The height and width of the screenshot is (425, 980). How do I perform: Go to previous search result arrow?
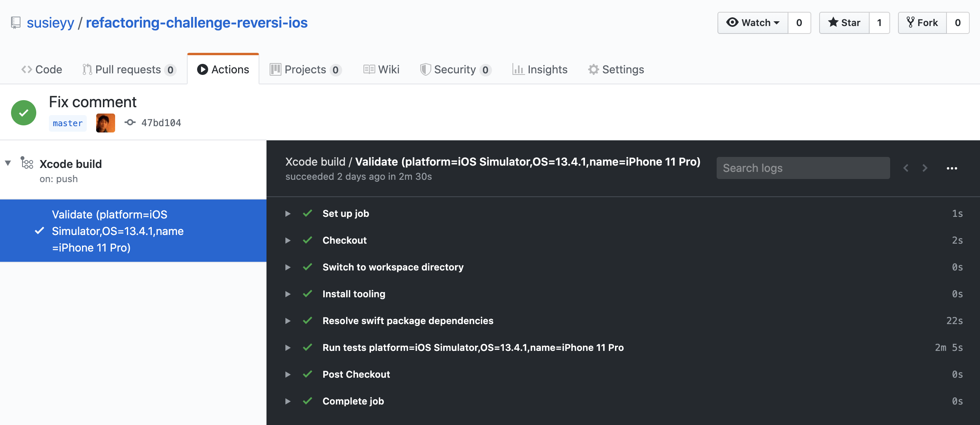[906, 168]
